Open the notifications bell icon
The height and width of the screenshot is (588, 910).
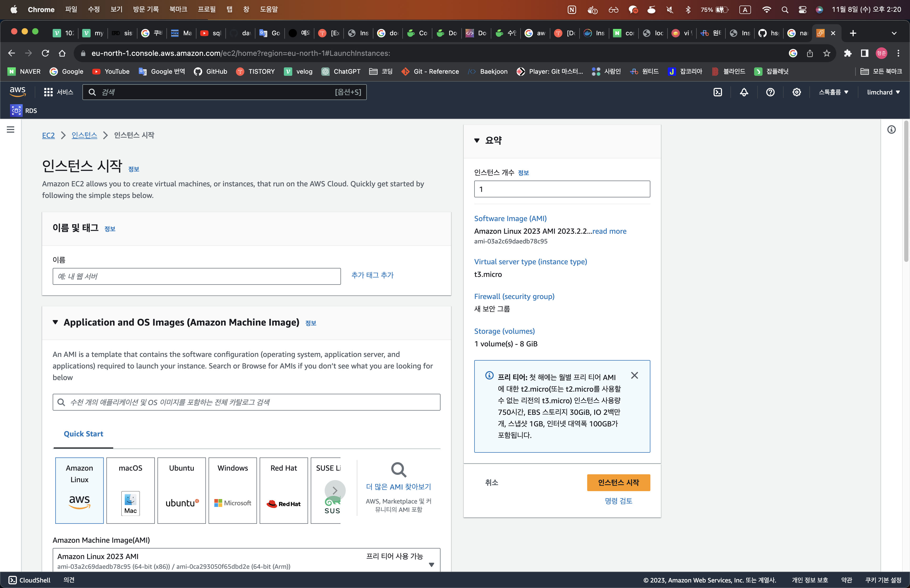point(744,92)
